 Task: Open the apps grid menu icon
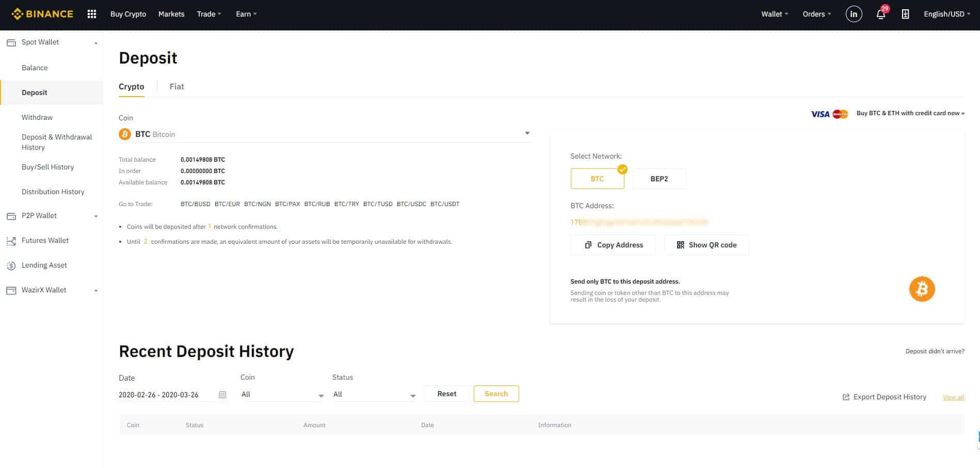[92, 14]
